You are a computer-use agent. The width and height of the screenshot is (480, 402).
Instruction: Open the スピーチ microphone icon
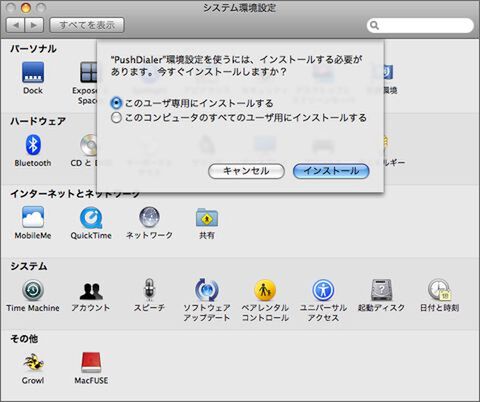pos(149,290)
